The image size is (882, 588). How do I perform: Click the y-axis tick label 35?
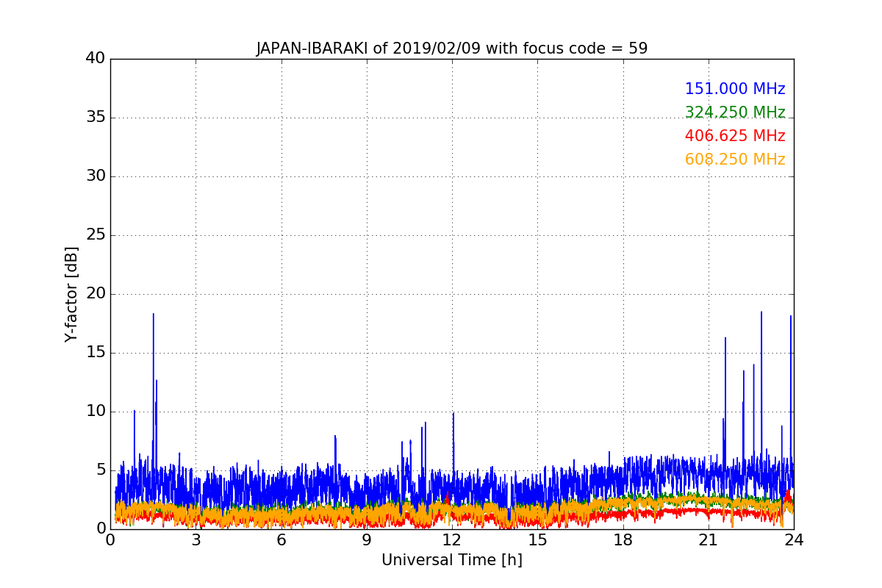point(96,118)
